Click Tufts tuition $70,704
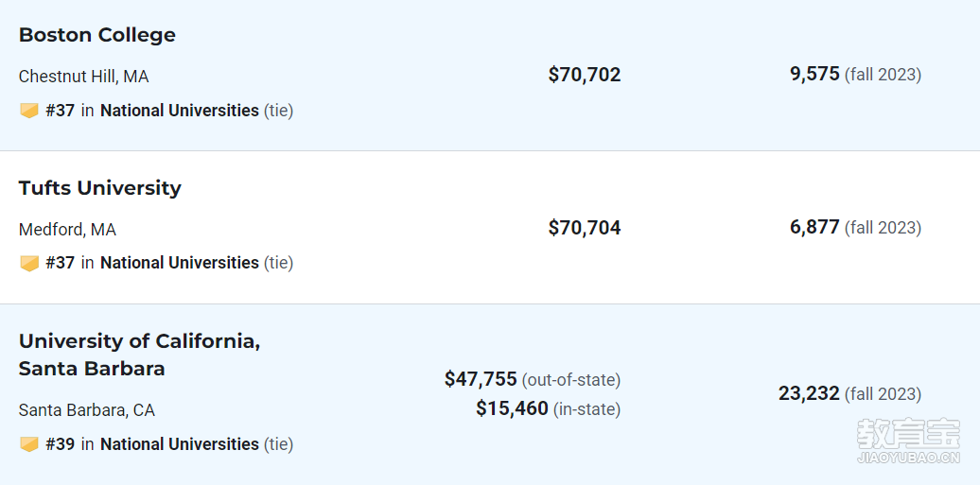This screenshot has height=485, width=980. 585,228
